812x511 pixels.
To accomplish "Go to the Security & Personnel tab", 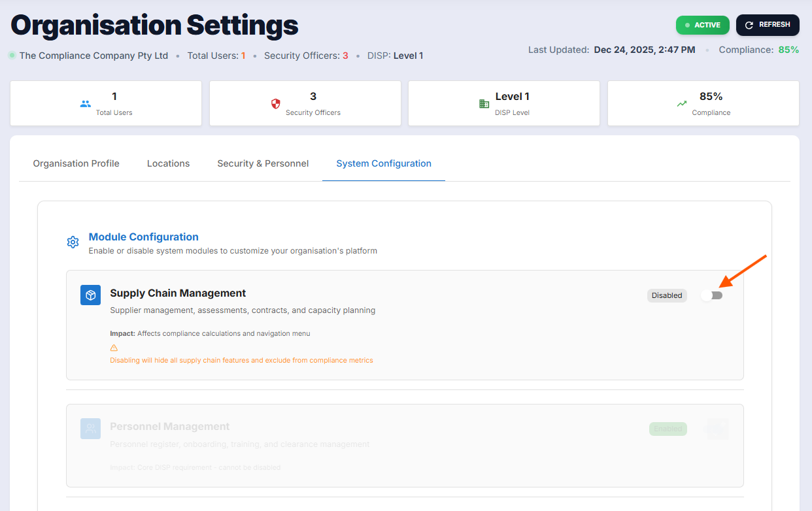I will [263, 163].
